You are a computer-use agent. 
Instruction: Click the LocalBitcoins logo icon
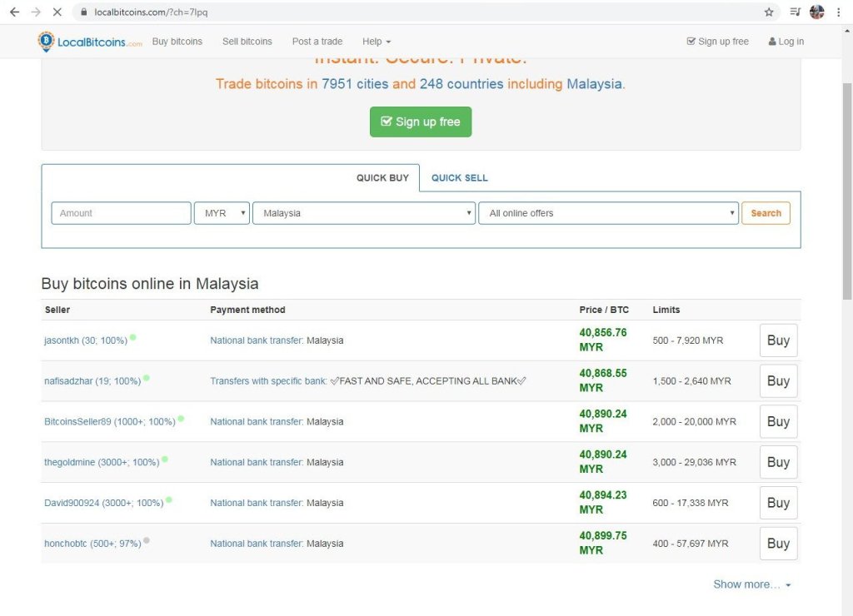47,42
